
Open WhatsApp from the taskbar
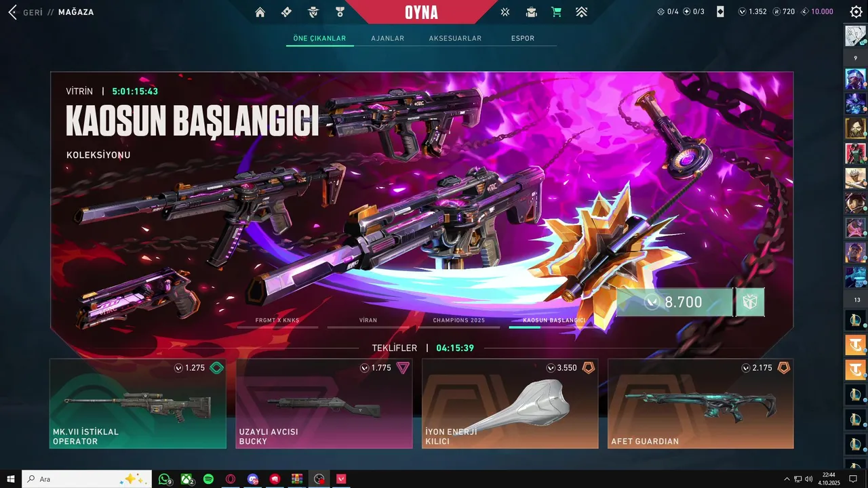[x=164, y=479]
